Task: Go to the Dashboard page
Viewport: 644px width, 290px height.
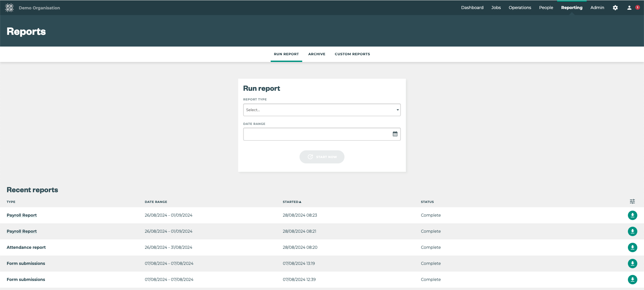Action: tap(472, 8)
